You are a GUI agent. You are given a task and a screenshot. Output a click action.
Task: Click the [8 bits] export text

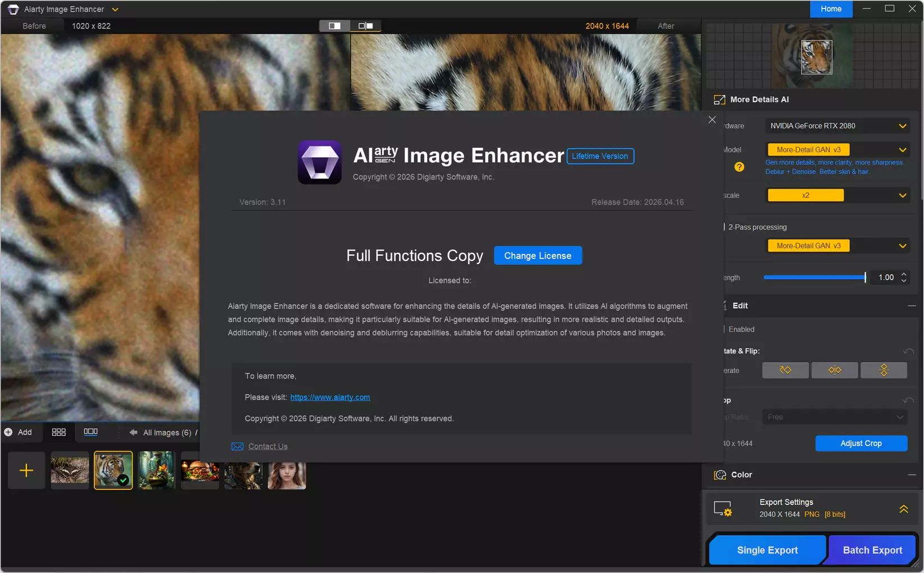(835, 515)
